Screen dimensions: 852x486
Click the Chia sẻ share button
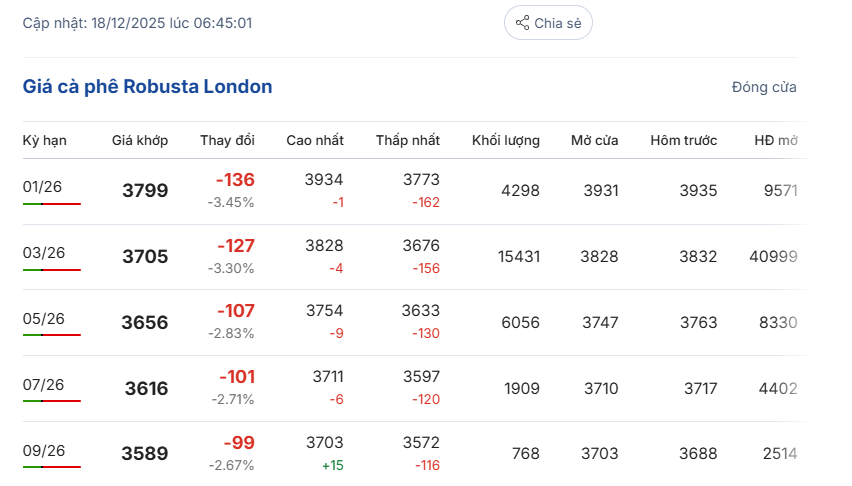point(548,23)
